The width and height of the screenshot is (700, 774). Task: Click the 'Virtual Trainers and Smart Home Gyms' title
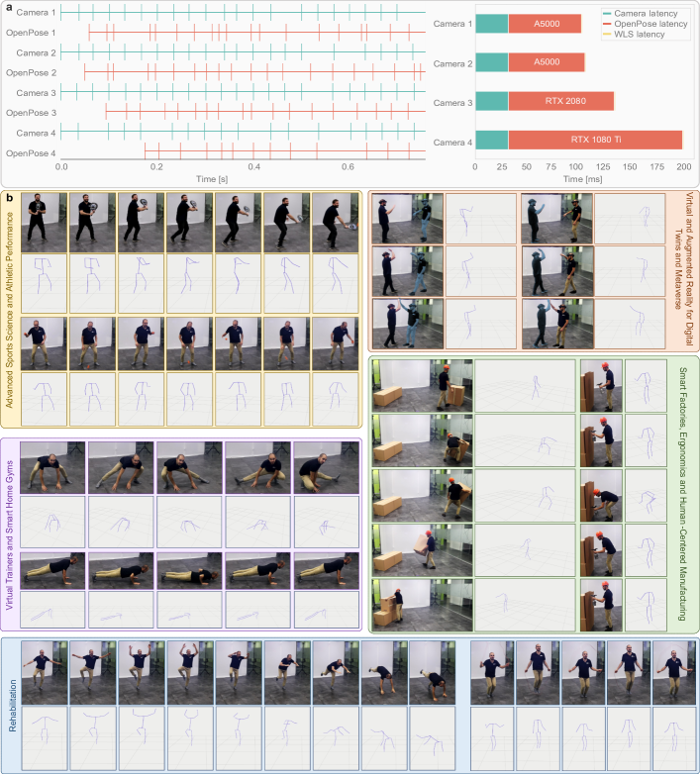point(9,535)
